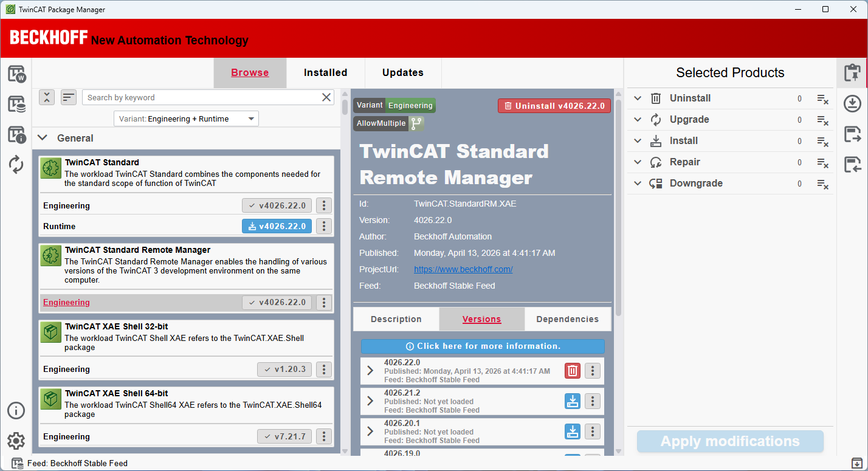Click the AllowMultiple branch icon badge

[x=416, y=123]
